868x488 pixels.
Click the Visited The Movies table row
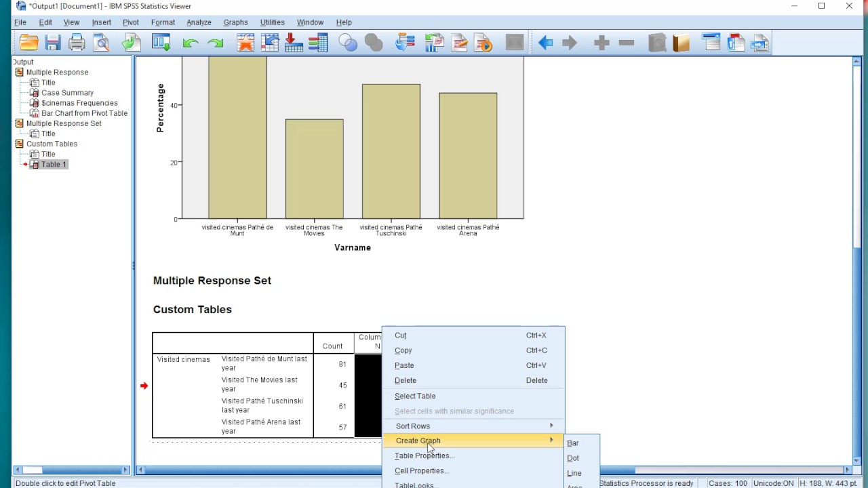[259, 384]
